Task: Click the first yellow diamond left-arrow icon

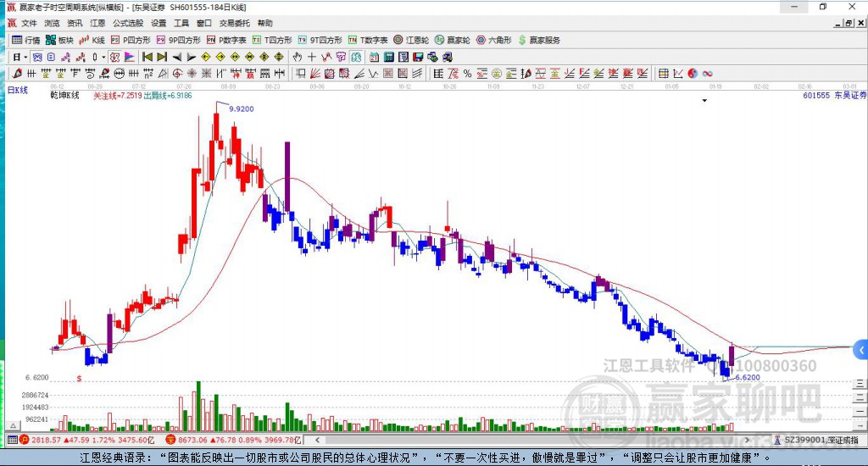Action: (x=206, y=57)
